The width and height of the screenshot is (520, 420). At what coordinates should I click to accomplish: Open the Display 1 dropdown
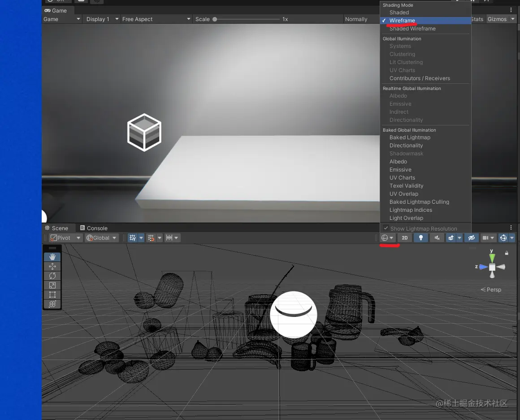[102, 19]
